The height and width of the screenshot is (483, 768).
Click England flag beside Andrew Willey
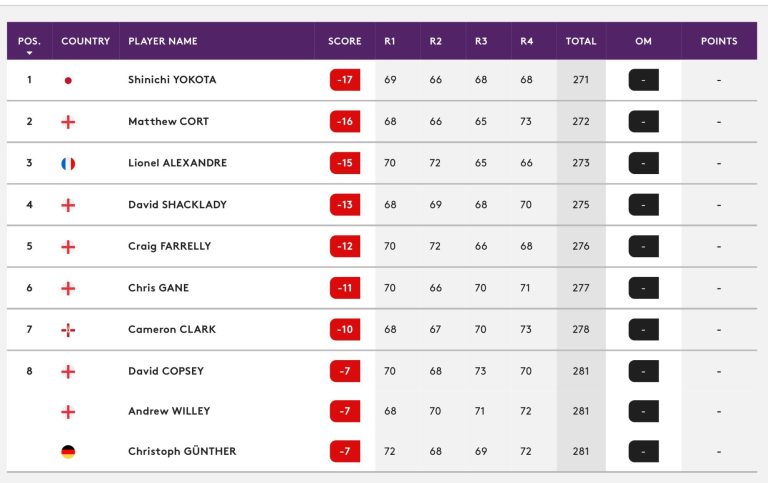click(x=68, y=412)
